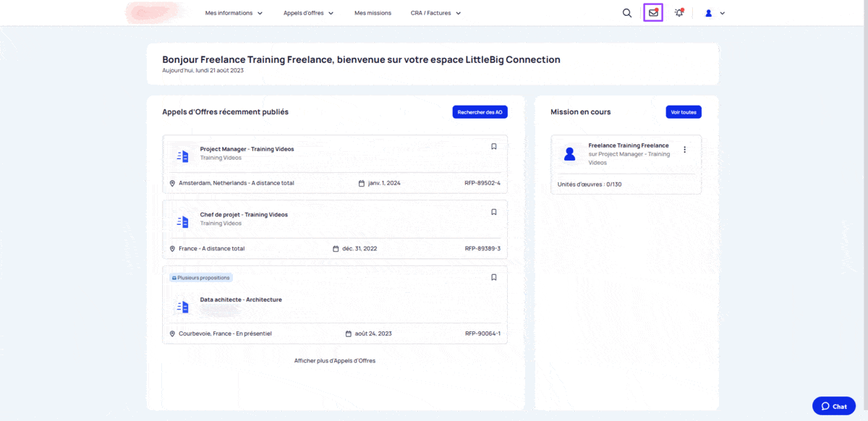
Task: Open the Data achitecte - Architecture title
Action: pos(241,299)
